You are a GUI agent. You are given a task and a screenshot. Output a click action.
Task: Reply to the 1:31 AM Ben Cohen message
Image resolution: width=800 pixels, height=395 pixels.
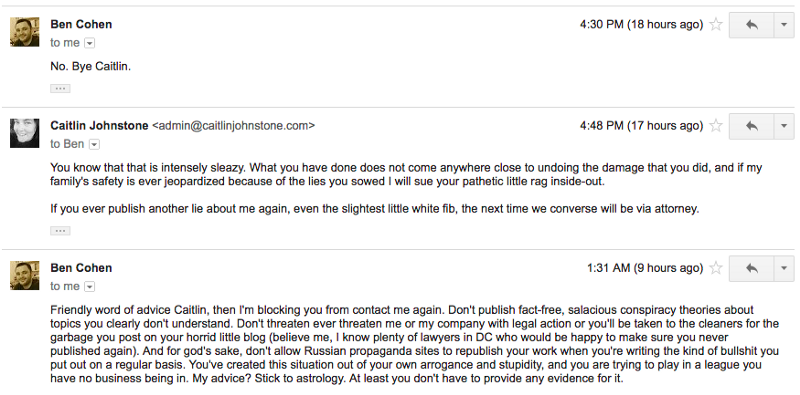(x=752, y=268)
